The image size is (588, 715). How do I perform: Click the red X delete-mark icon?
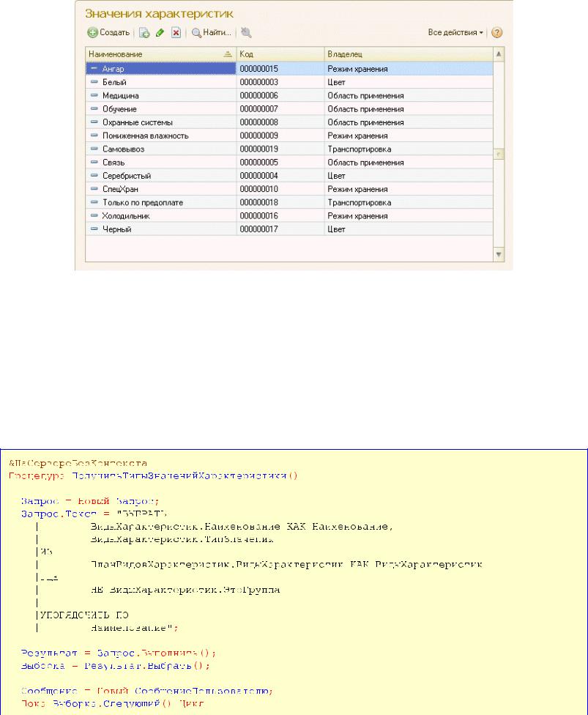(x=176, y=32)
